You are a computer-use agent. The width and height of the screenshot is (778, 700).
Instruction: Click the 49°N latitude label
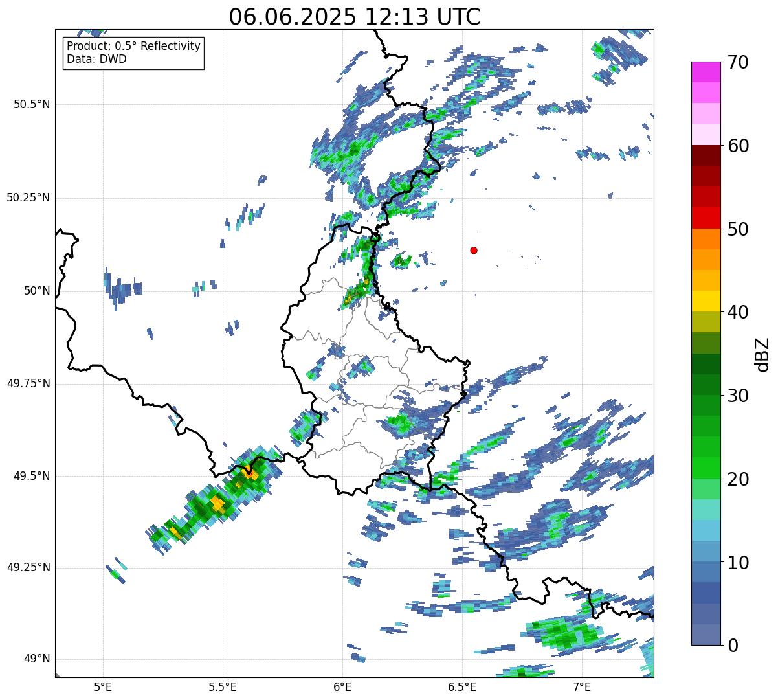(36, 659)
